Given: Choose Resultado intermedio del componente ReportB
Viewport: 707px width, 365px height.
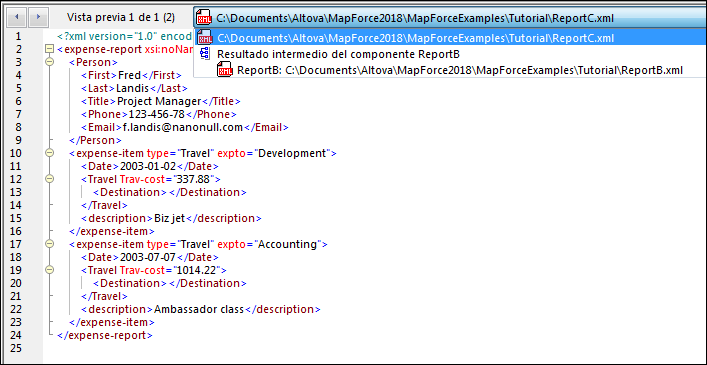Looking at the screenshot, I should (x=338, y=54).
